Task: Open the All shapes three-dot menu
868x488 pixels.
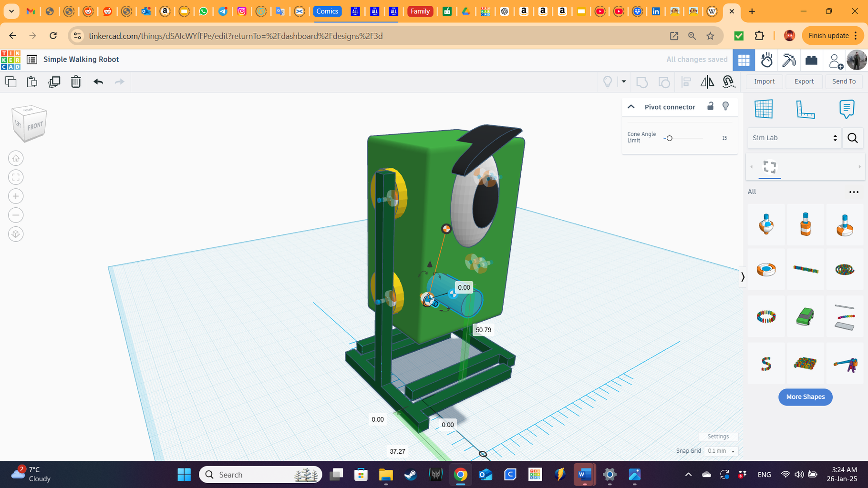Action: pos(854,192)
